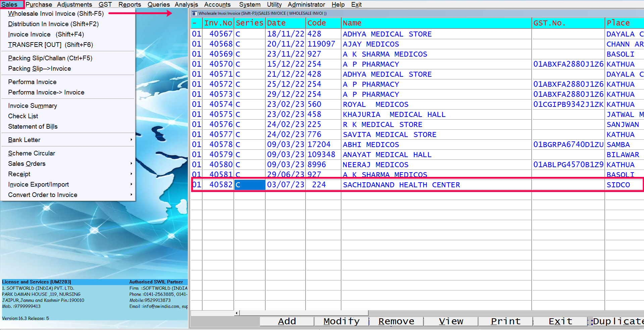Open the Purchase menu
The width and height of the screenshot is (644, 330).
[39, 4]
